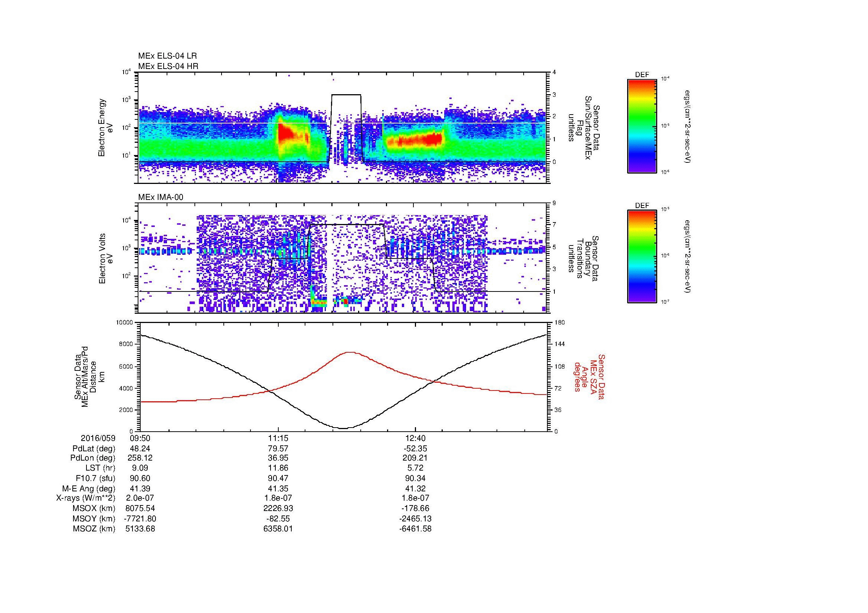Click the F10.7 value 90.47
This screenshot has height=613, width=868.
click(x=278, y=478)
